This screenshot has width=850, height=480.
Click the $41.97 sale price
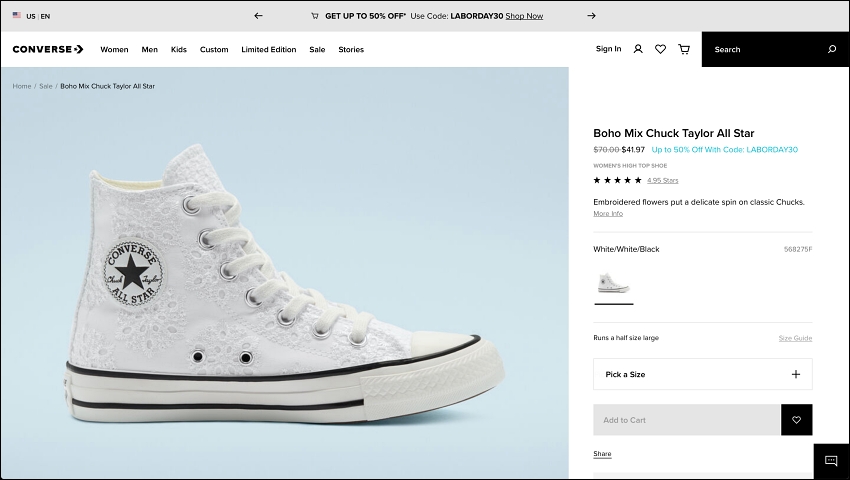(x=633, y=150)
